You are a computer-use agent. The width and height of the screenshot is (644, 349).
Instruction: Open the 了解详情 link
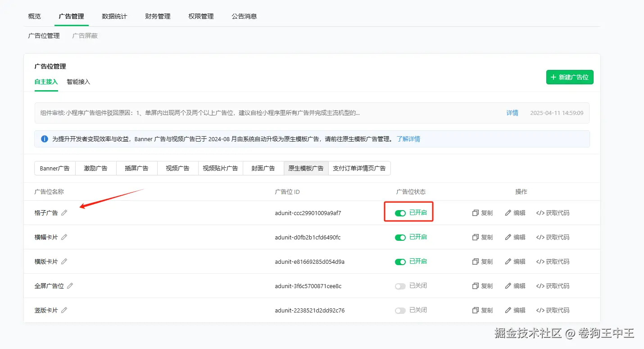point(408,139)
